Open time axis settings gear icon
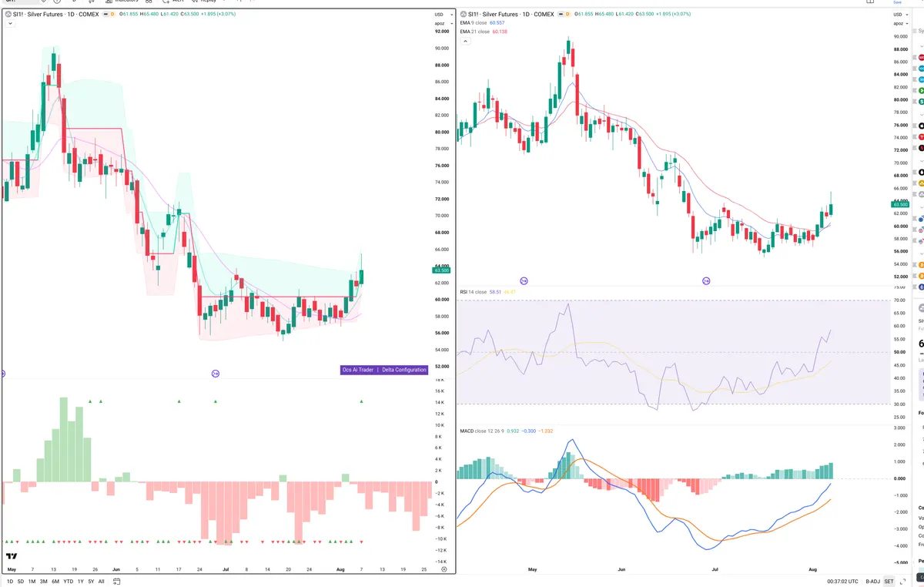Viewport: 924px width, 587px height. (444, 570)
